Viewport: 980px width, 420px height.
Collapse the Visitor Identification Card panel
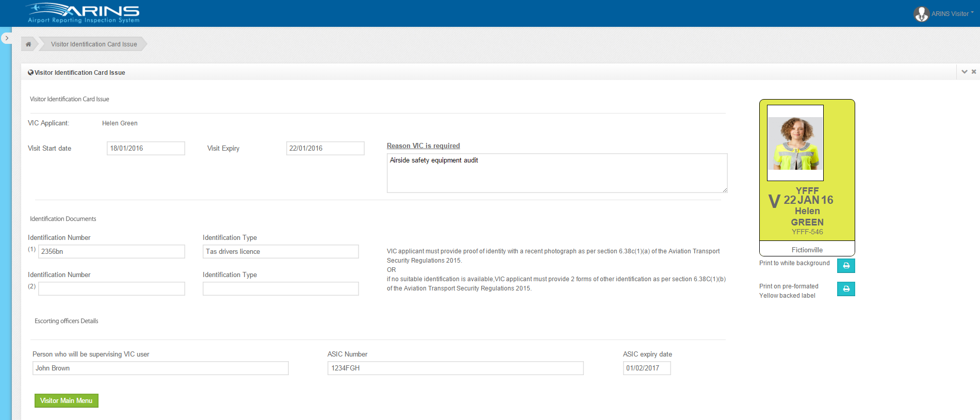[x=964, y=72]
